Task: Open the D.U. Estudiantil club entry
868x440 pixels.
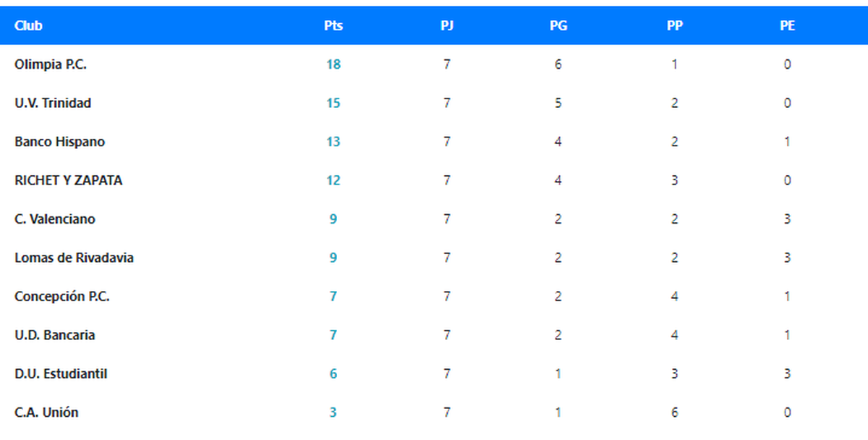Action: pos(61,374)
